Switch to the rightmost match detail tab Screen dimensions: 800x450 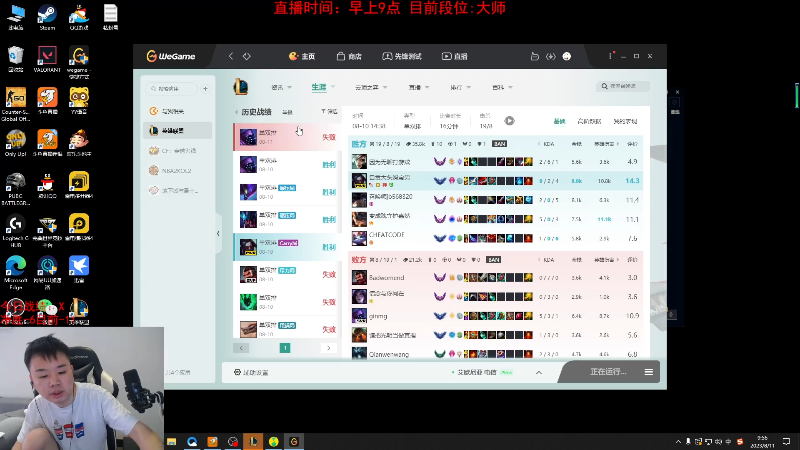(625, 121)
